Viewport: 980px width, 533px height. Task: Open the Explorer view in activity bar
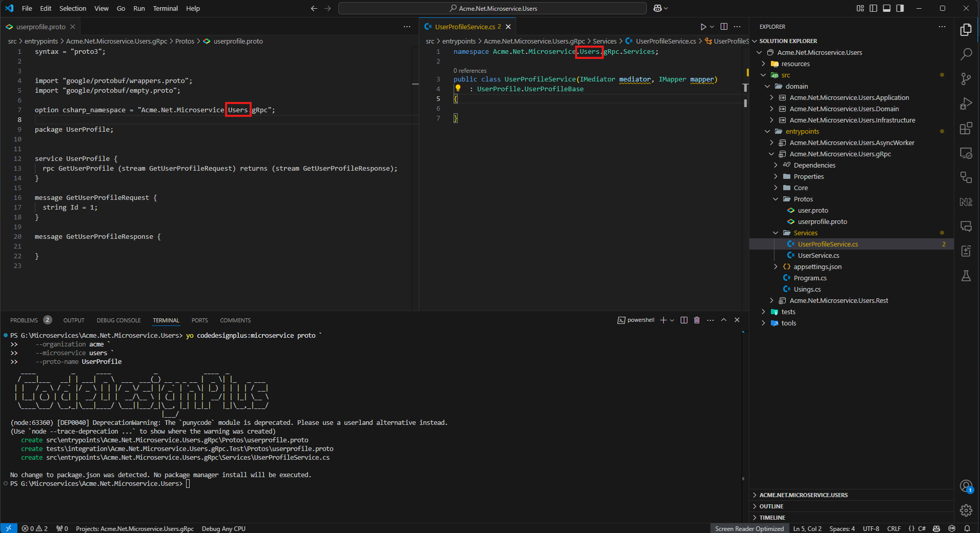point(966,30)
